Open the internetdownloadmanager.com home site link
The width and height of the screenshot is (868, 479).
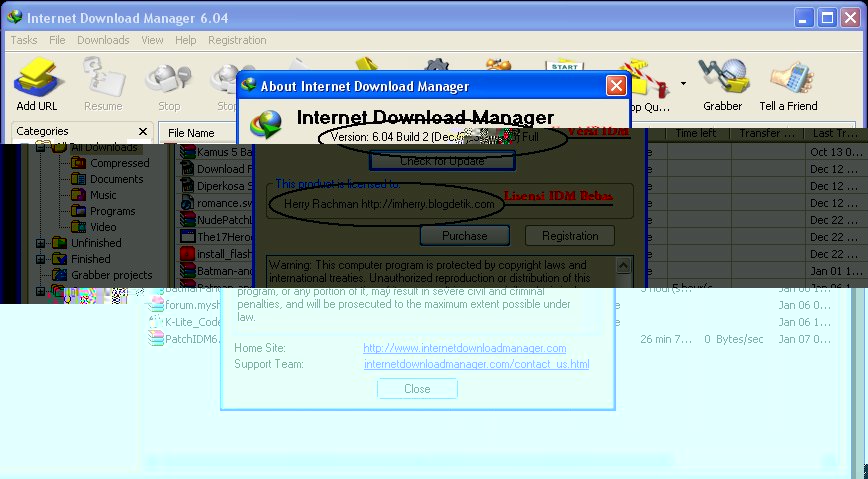coord(464,348)
